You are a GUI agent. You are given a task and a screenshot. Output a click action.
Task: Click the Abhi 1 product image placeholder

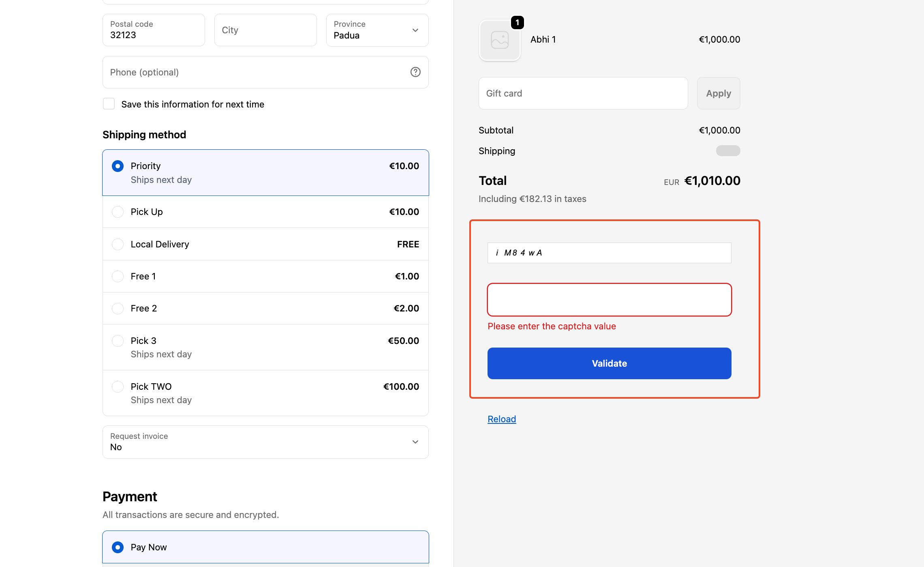(x=500, y=41)
